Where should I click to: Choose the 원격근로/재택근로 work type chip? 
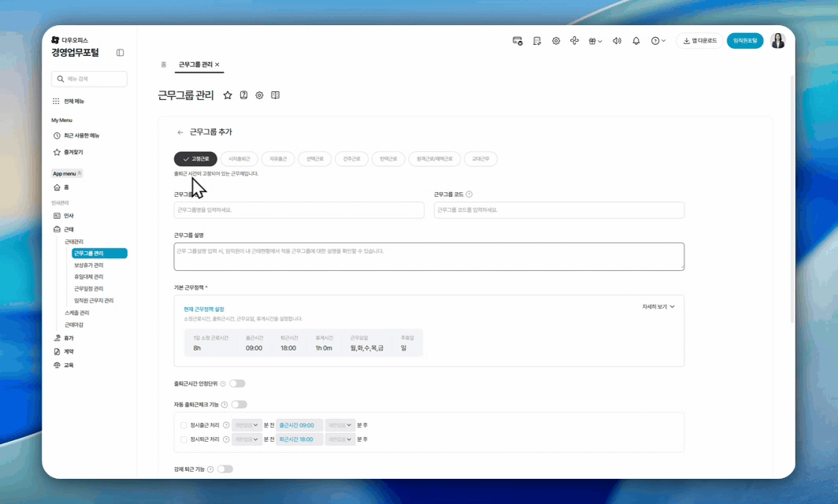pyautogui.click(x=435, y=159)
